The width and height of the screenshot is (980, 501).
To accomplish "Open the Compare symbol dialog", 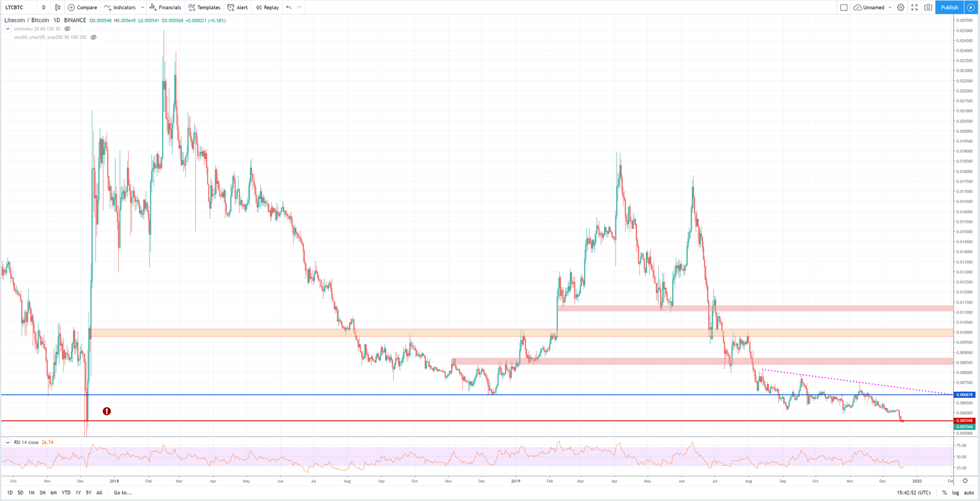I will [x=82, y=7].
